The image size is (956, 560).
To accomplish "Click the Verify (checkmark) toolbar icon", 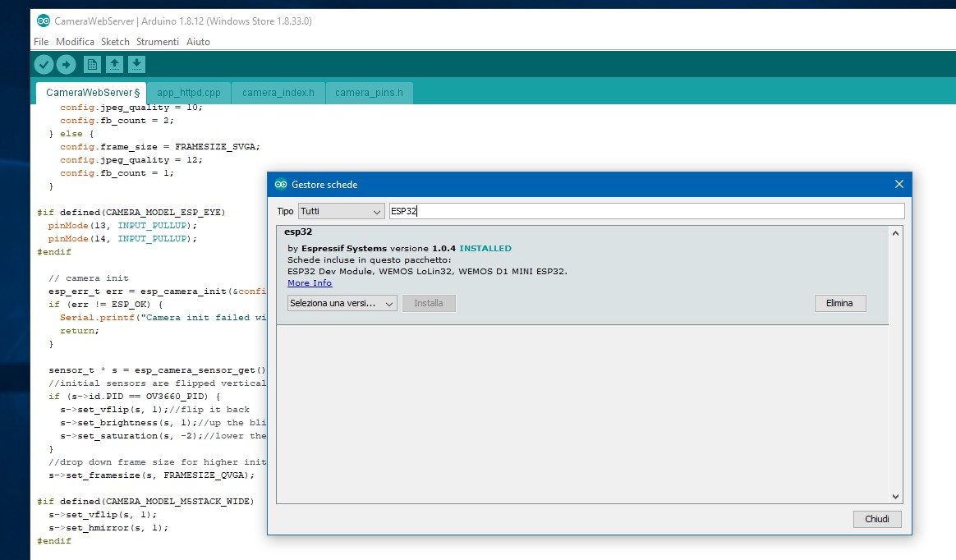I will point(44,64).
